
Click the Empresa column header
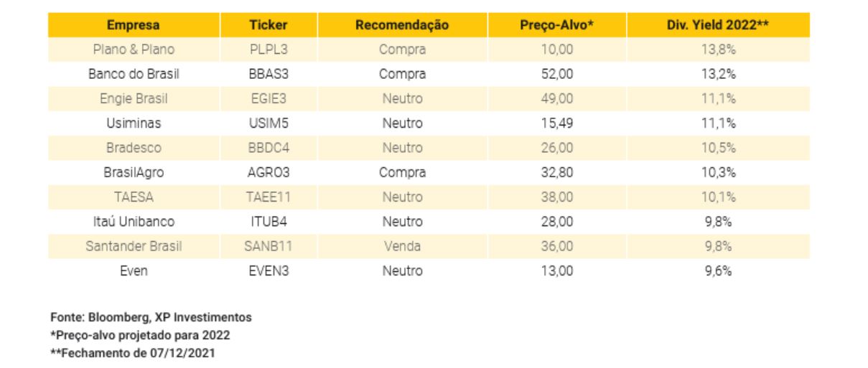point(134,25)
